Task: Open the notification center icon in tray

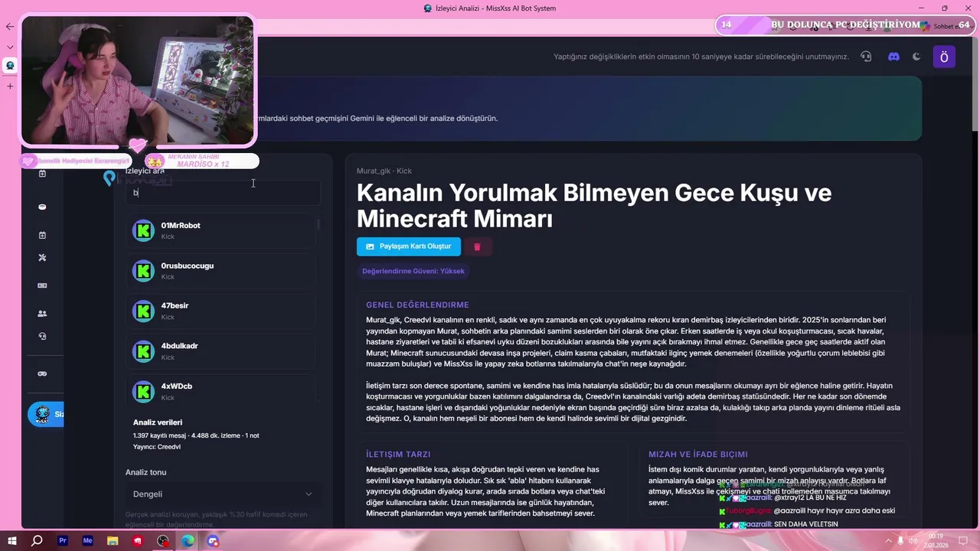Action: click(964, 541)
